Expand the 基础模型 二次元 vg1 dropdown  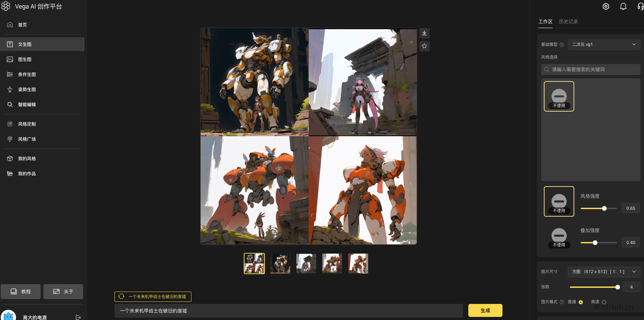point(604,44)
